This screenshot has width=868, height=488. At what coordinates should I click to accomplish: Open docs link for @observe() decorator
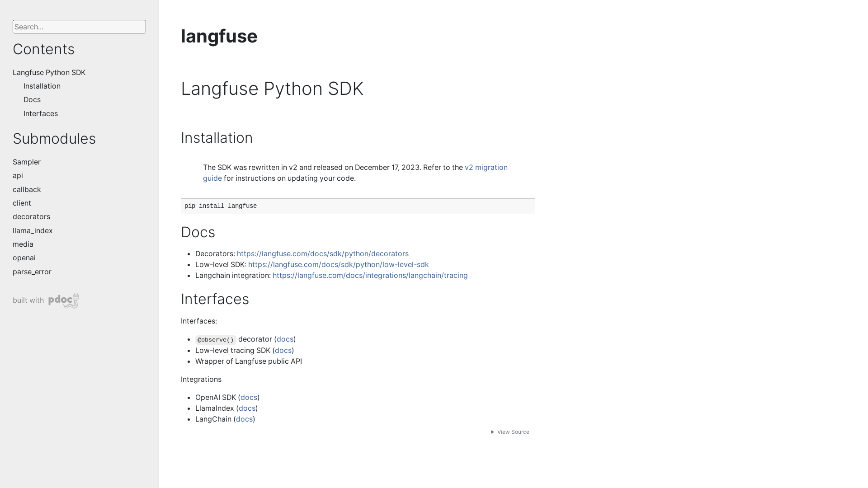point(285,339)
